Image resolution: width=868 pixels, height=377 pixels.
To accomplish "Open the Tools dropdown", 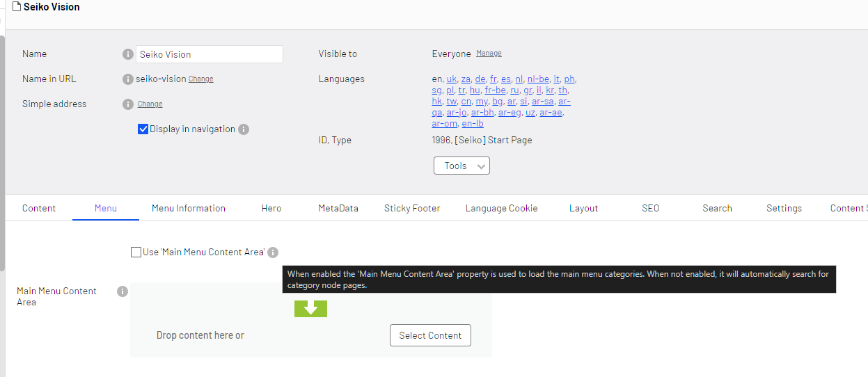I will click(x=461, y=166).
